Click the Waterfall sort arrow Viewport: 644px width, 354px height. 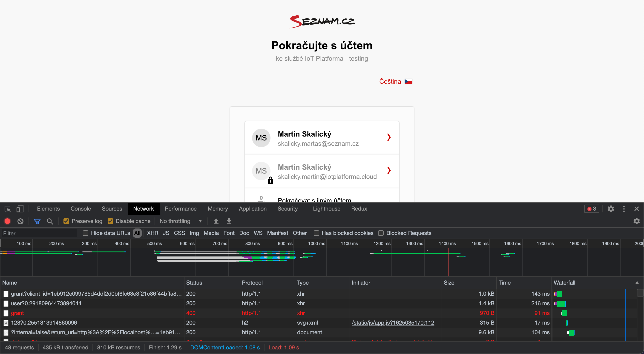point(637,283)
